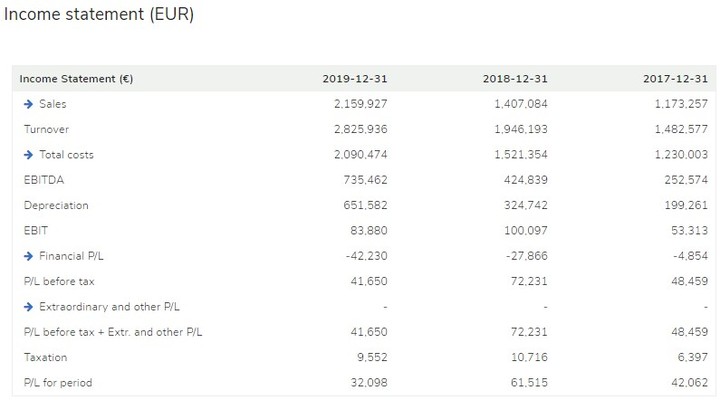
Task: Click the EBITDA row label
Action: [44, 180]
